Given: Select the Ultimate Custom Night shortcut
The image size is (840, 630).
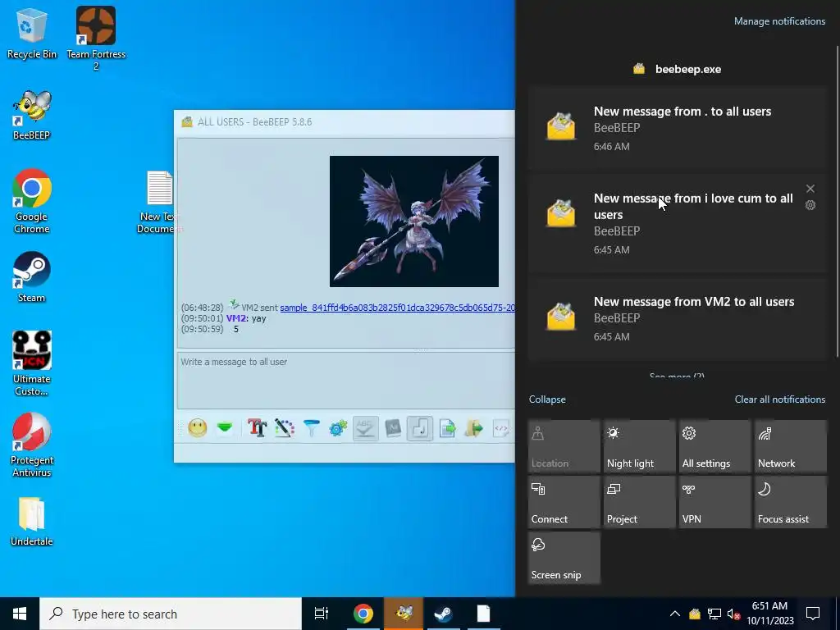Looking at the screenshot, I should pos(32,363).
